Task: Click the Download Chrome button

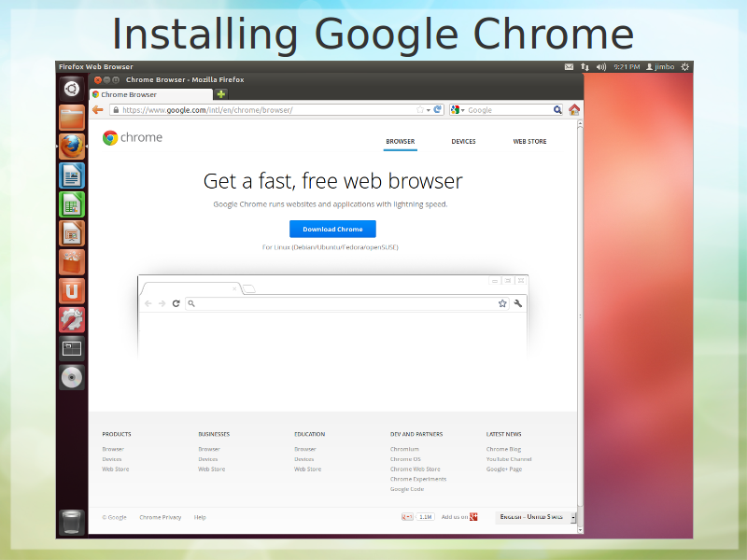Action: tap(332, 229)
